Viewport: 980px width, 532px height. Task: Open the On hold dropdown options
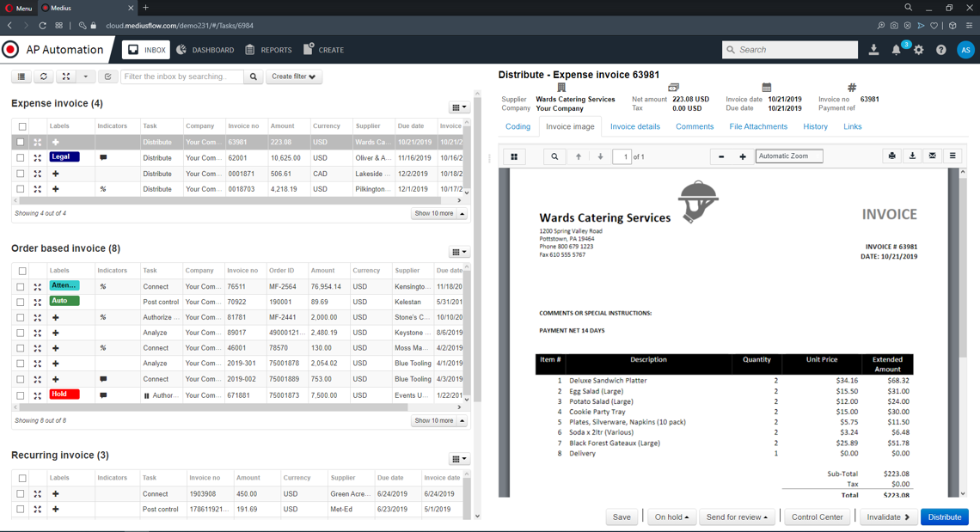pos(671,517)
